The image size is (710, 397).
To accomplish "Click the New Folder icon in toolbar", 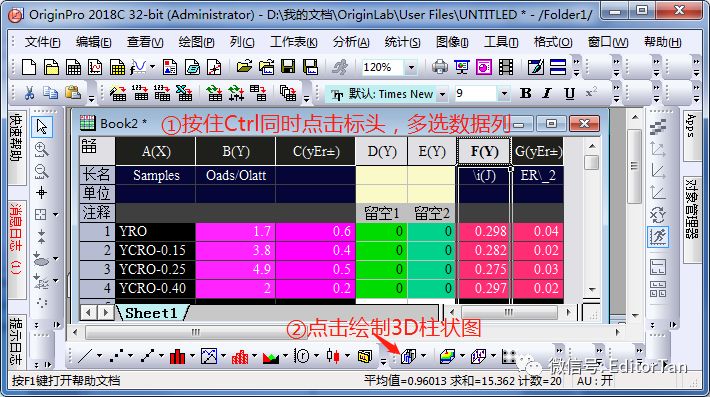I will point(51,67).
